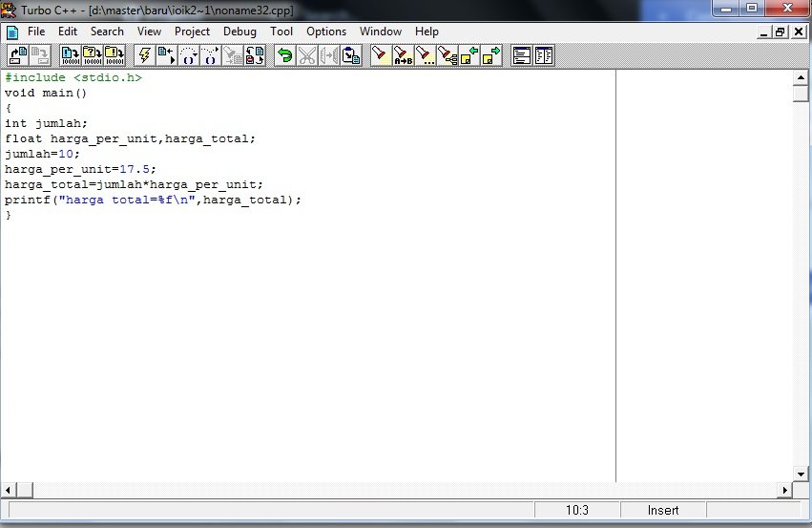Click the Step over debugging icon

click(210, 55)
